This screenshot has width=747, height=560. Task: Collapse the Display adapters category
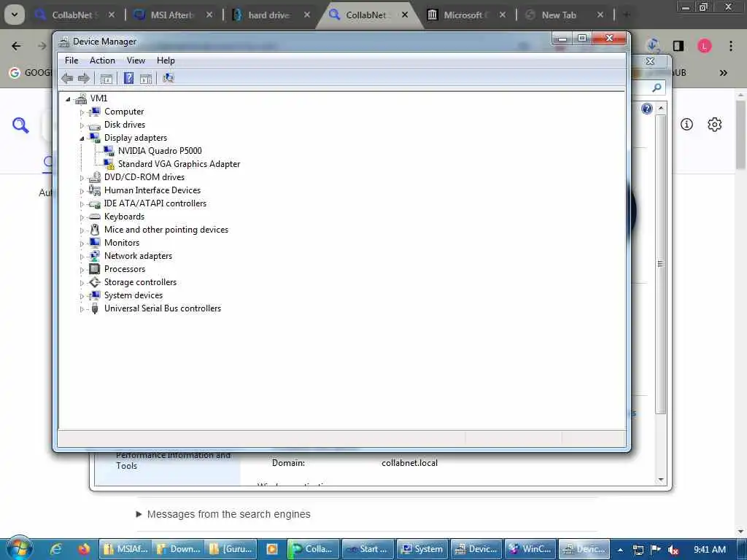(x=82, y=139)
